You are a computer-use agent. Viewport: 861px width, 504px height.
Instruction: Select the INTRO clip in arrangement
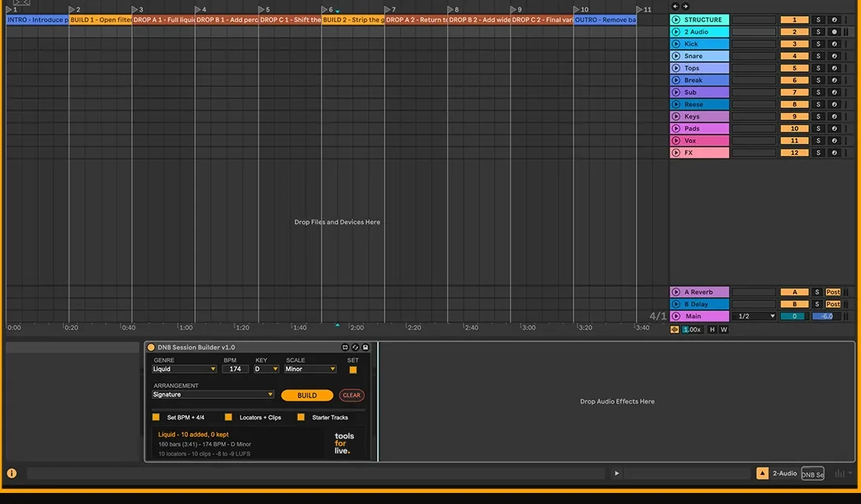point(37,20)
